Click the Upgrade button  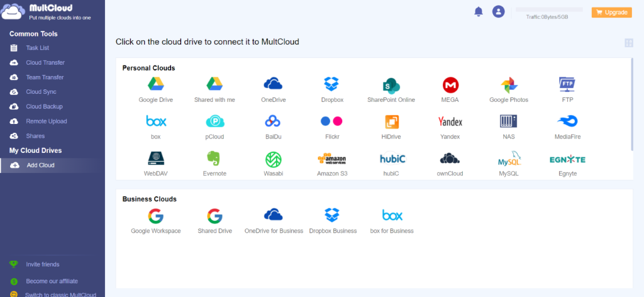tap(611, 13)
